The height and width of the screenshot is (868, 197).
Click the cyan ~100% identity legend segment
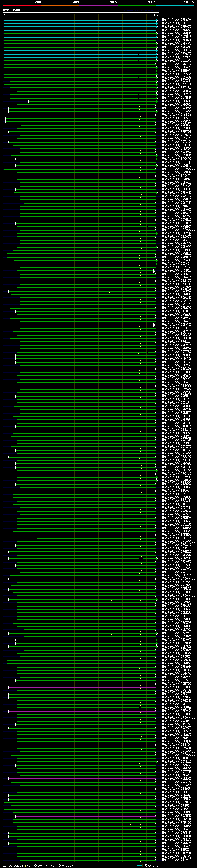[175, 6]
